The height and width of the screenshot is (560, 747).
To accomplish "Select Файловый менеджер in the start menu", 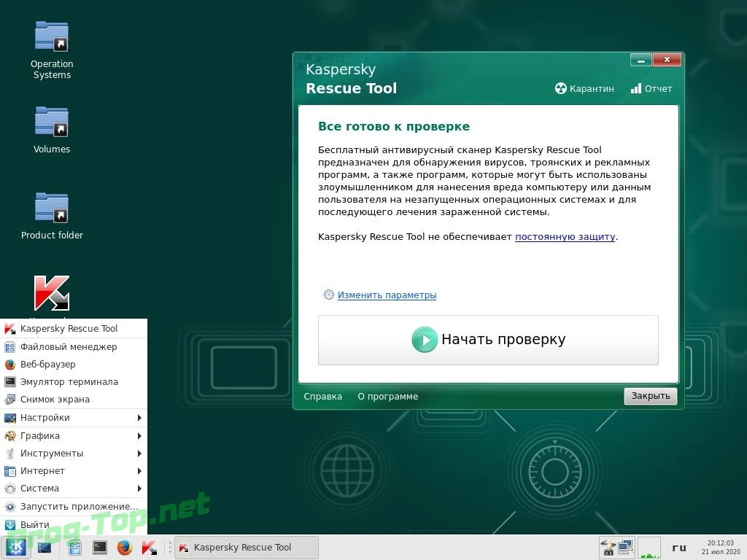I will [x=74, y=346].
